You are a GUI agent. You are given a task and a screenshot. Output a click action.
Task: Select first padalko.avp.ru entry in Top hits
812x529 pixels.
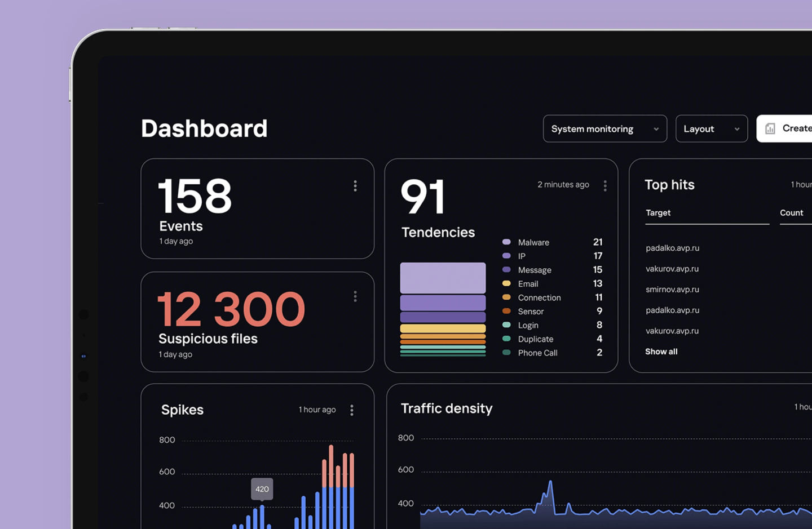[672, 248]
